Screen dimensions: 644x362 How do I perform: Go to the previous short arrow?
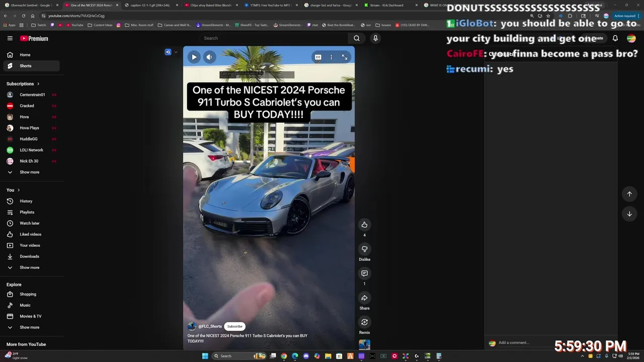(x=629, y=194)
